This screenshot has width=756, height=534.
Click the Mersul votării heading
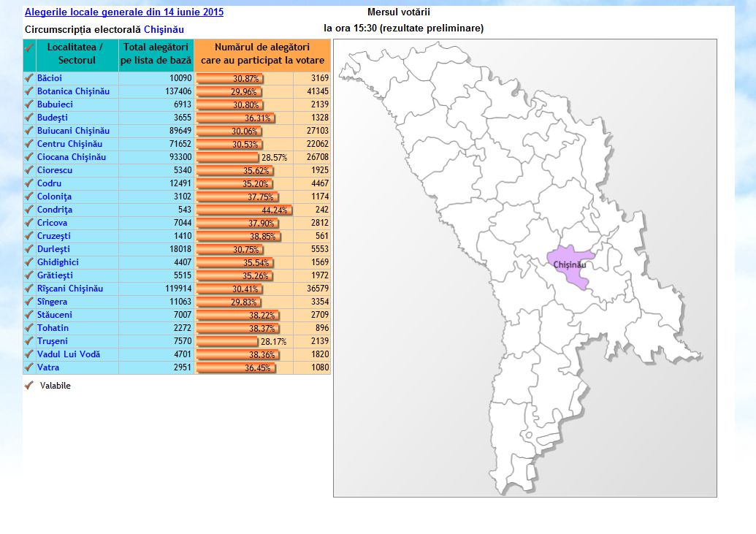point(399,12)
